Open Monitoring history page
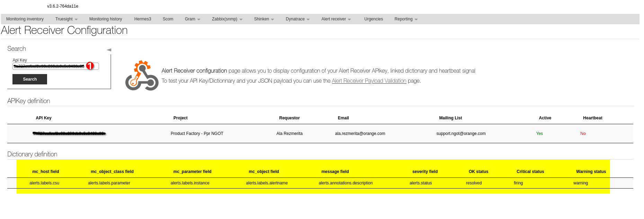Viewport: 644px width, 219px height. click(x=106, y=19)
